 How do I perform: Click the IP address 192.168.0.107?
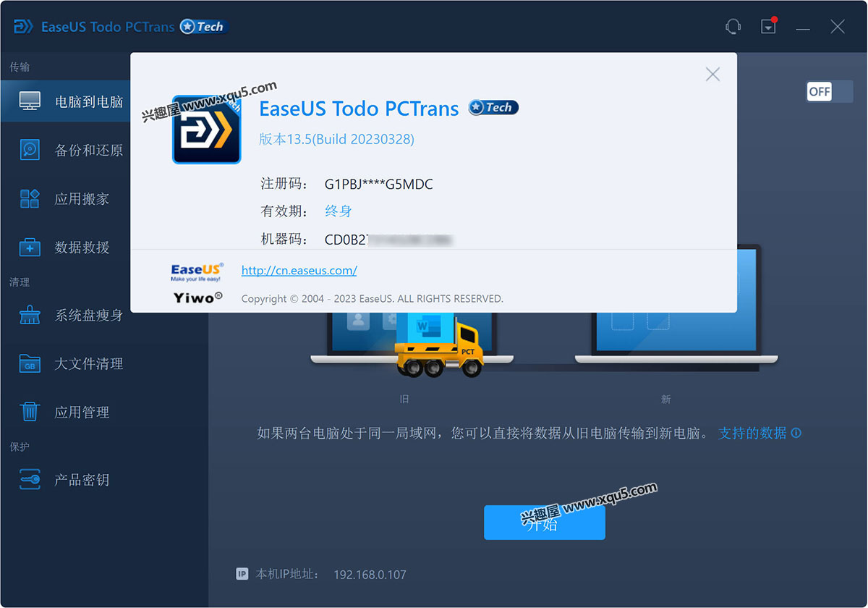click(x=370, y=575)
